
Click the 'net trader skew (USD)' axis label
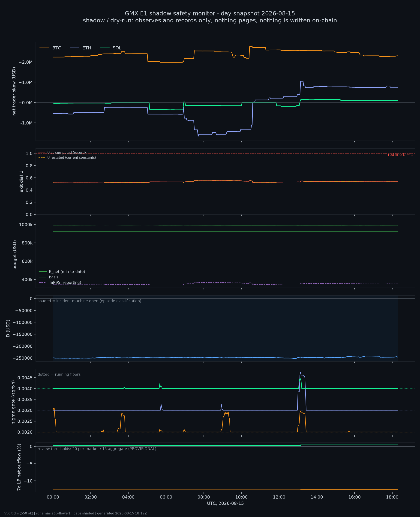click(14, 91)
